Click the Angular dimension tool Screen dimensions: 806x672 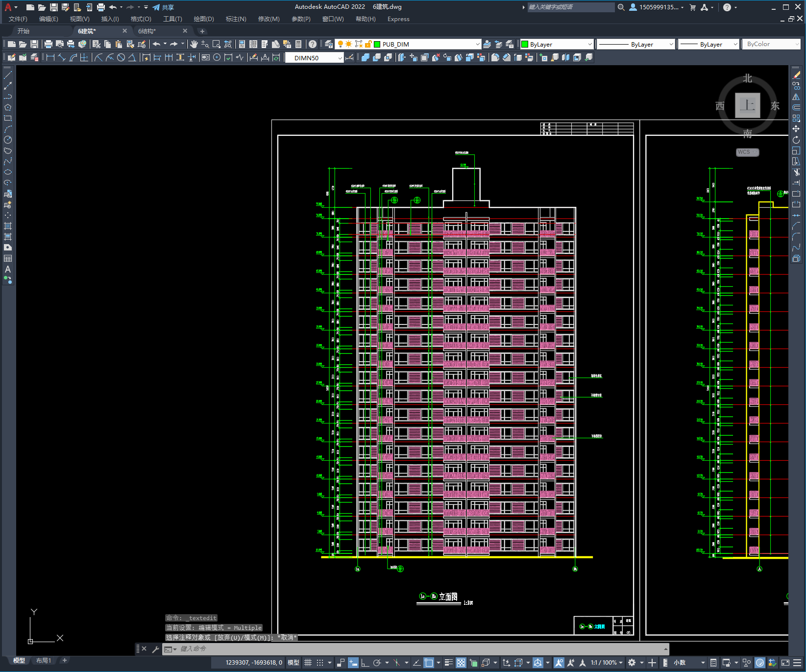point(132,58)
